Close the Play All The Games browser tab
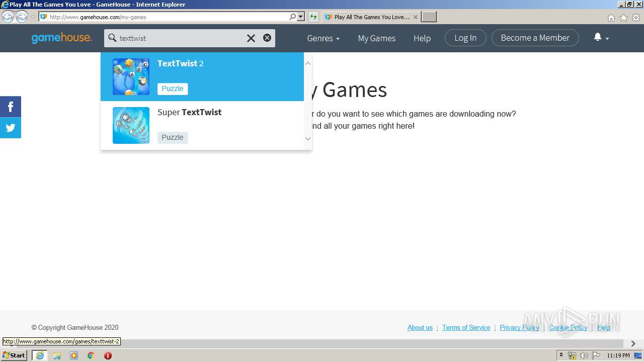Viewport: 644px width, 362px height. tap(415, 17)
